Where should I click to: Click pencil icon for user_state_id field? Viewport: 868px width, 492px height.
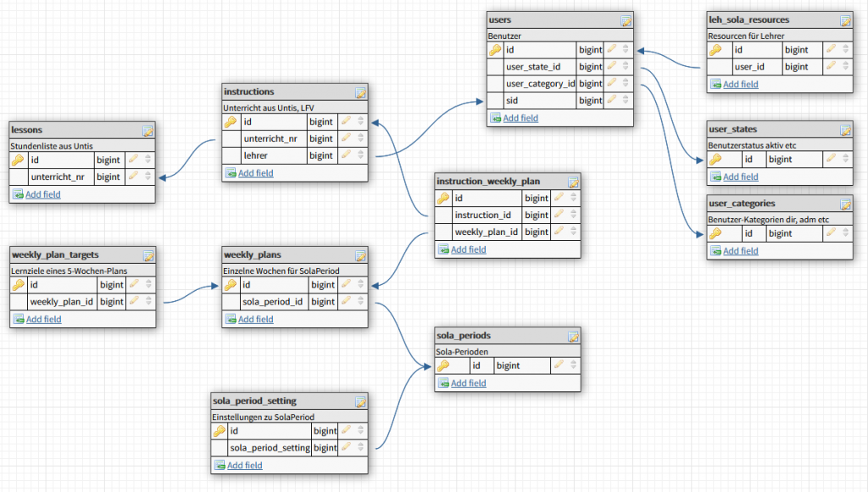click(x=612, y=67)
